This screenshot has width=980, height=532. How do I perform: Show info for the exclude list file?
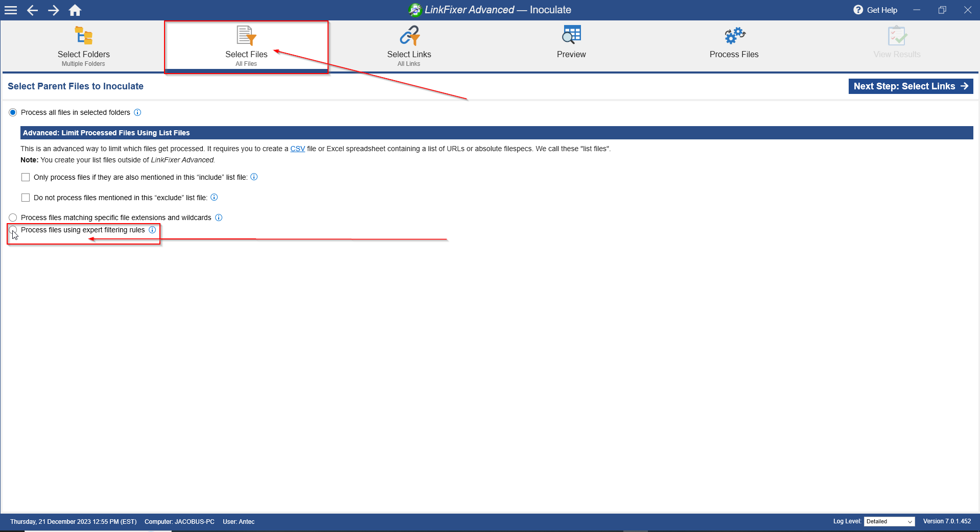(x=214, y=197)
